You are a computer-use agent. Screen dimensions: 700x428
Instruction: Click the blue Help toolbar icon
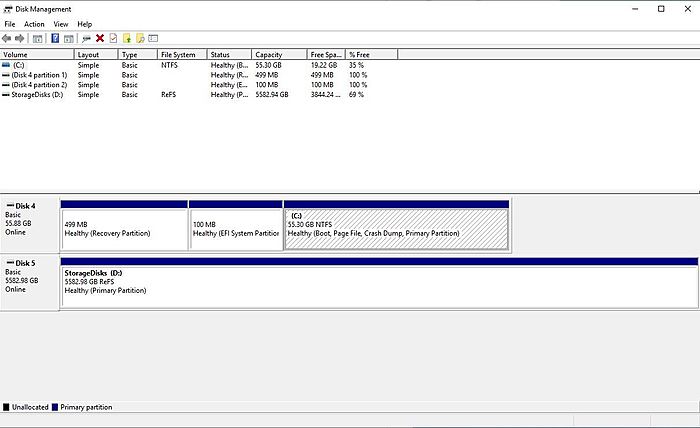[55, 38]
